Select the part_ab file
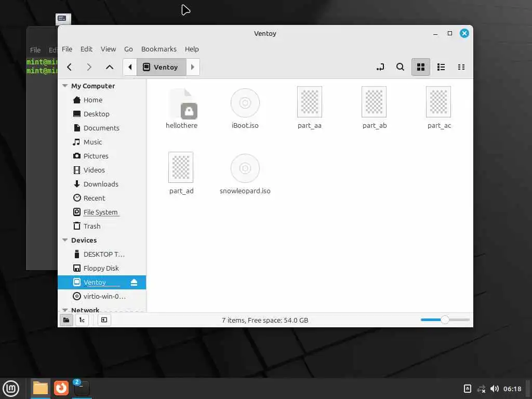This screenshot has height=399, width=532. click(374, 109)
